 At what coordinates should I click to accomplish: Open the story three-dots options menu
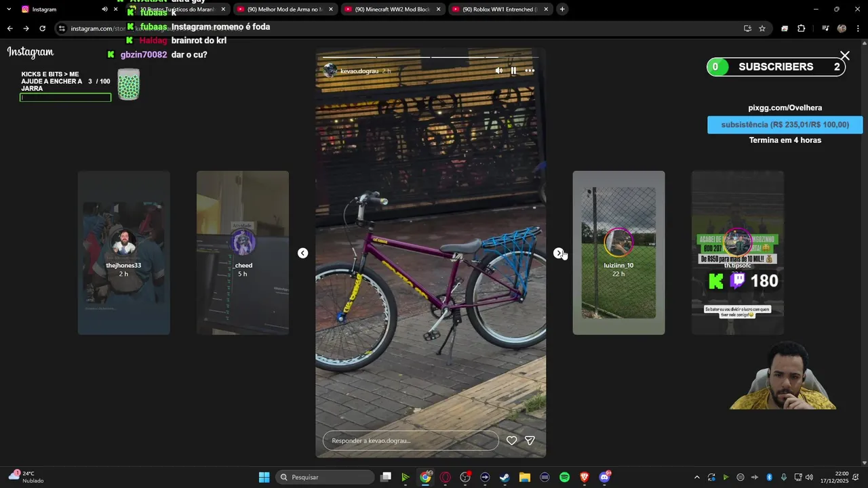click(530, 70)
